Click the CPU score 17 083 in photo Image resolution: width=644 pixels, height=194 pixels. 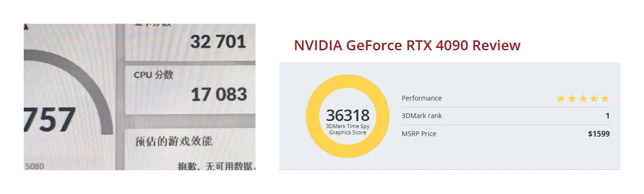click(x=219, y=94)
